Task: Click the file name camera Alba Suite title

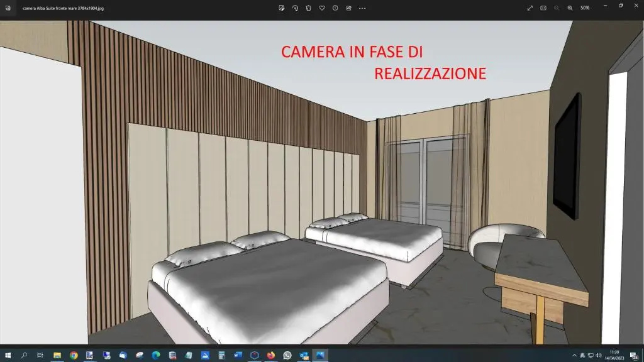Action: pos(64,8)
